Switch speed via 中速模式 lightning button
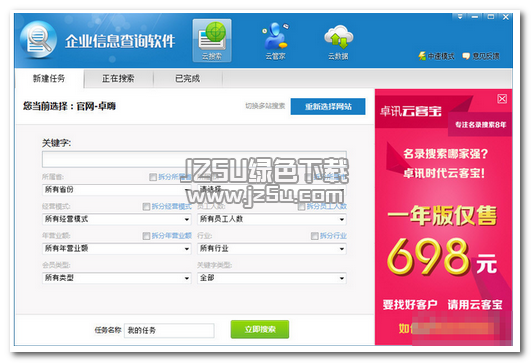The width and height of the screenshot is (531, 363). 436,56
